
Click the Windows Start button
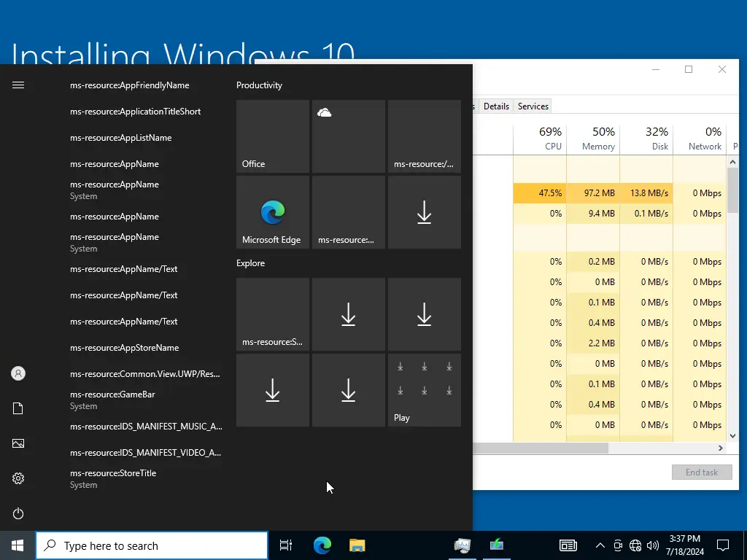(x=18, y=545)
